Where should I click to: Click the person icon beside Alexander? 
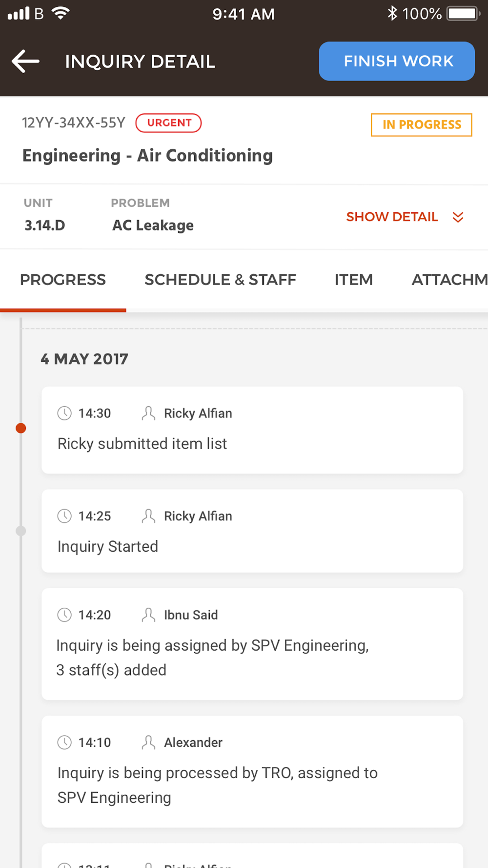pyautogui.click(x=148, y=743)
